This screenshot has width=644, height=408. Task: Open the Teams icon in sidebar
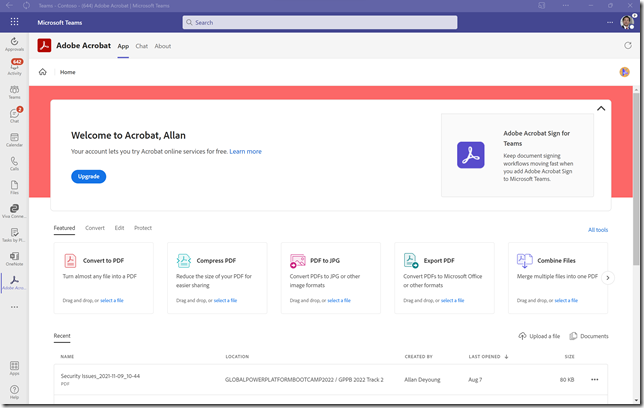[x=14, y=92]
